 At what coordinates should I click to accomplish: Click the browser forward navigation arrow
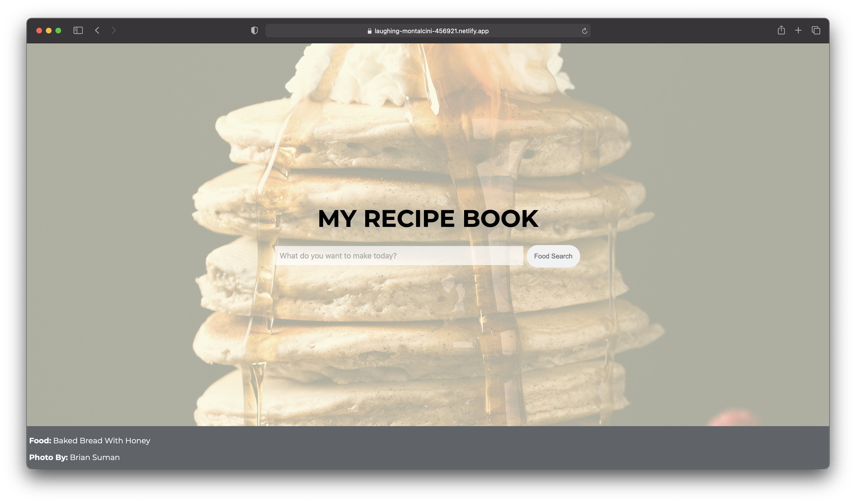click(113, 30)
